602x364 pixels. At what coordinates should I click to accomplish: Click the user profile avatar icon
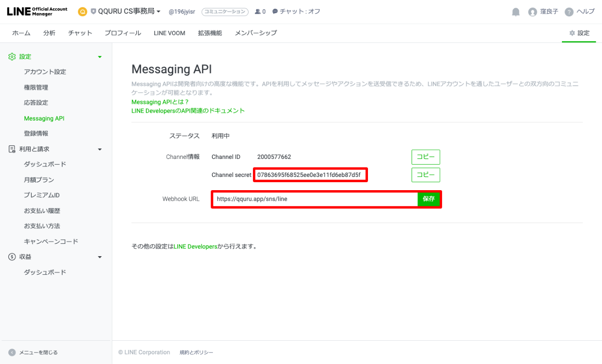[532, 12]
